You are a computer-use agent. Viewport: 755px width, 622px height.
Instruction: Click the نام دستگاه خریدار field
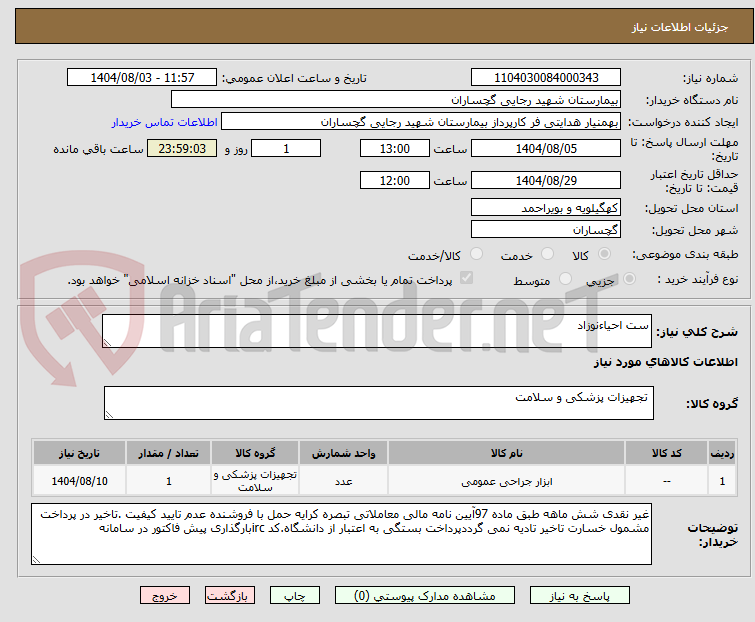pyautogui.click(x=396, y=100)
